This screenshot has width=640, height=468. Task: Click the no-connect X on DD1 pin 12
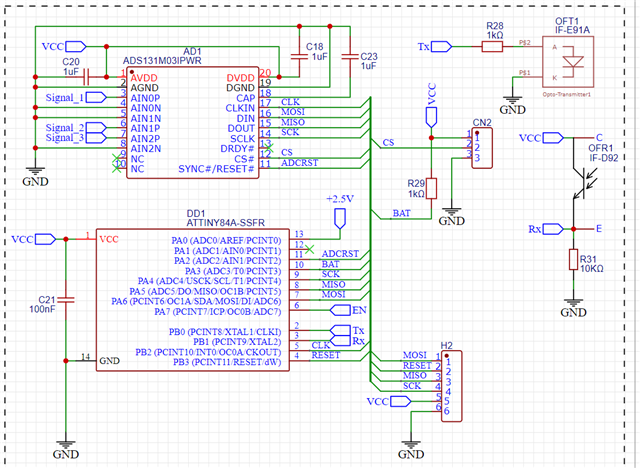[309, 249]
